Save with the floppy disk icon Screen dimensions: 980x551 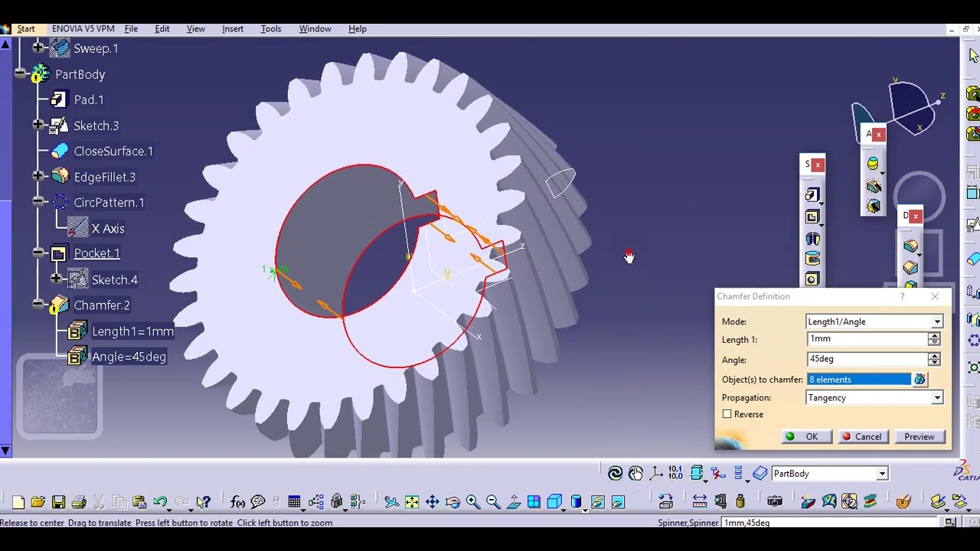coord(58,502)
